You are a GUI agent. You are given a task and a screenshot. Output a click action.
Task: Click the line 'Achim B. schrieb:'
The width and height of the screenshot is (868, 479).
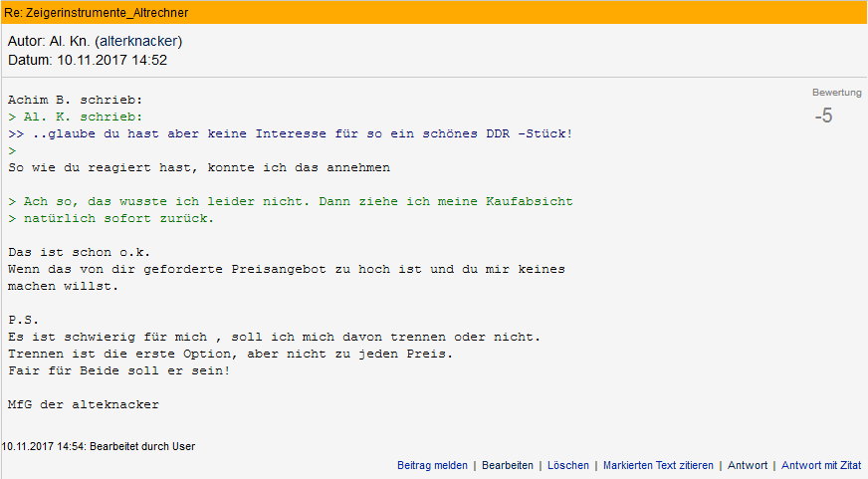click(x=76, y=101)
